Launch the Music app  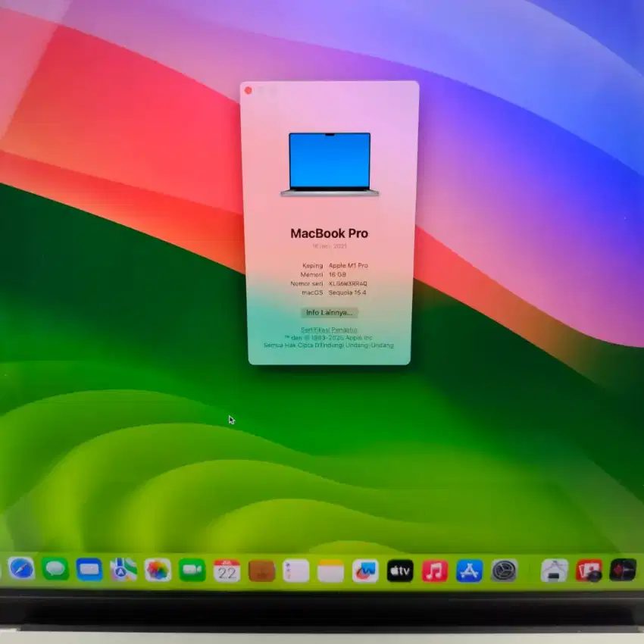(435, 571)
